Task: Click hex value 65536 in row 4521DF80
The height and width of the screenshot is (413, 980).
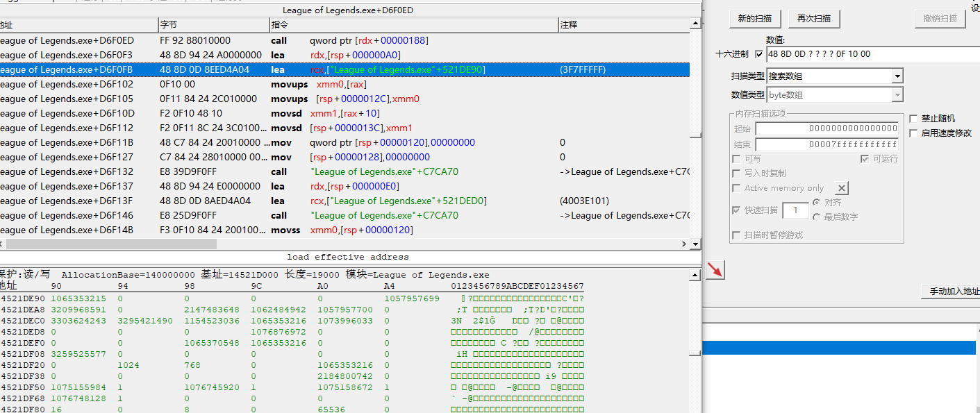Action: (x=331, y=410)
